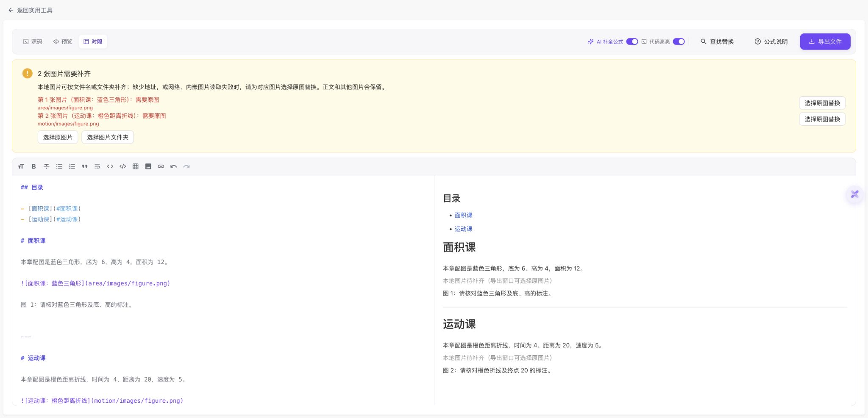
Task: Open 公式说明 formula help
Action: pos(771,42)
